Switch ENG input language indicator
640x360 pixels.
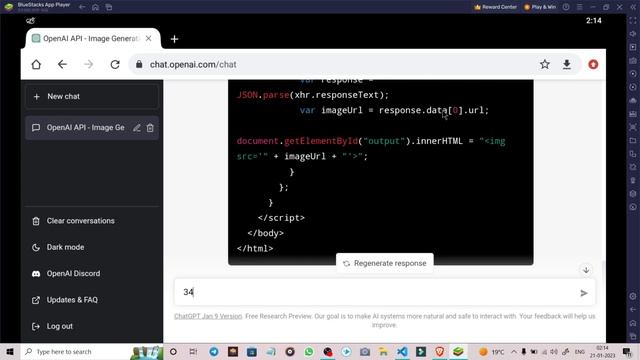[580, 352]
